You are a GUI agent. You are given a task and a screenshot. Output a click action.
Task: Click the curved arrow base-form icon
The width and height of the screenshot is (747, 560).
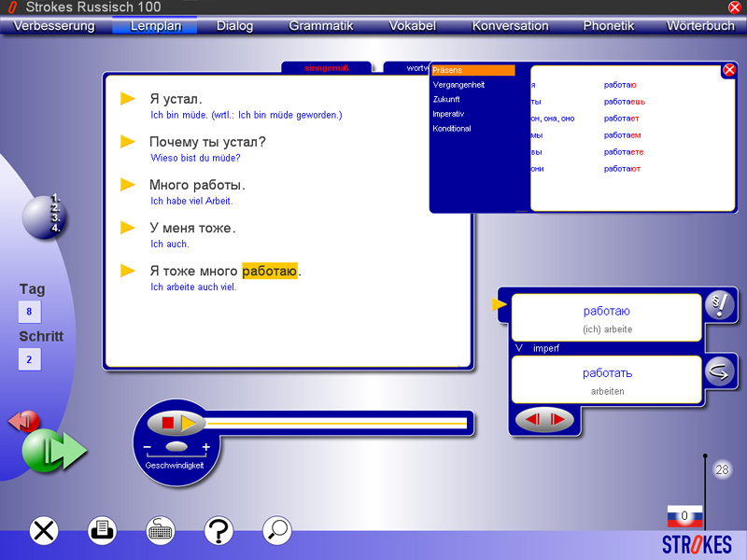719,371
